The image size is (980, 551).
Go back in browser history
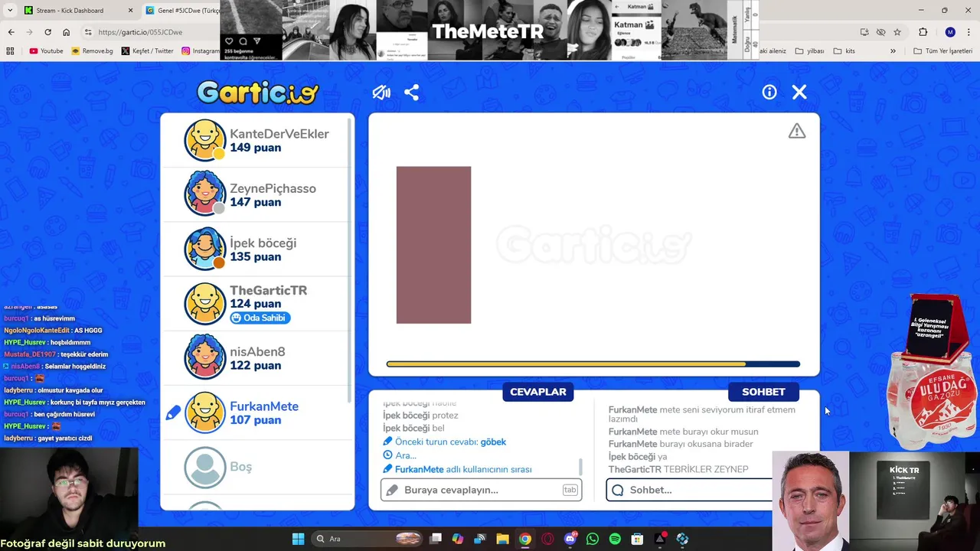[11, 32]
